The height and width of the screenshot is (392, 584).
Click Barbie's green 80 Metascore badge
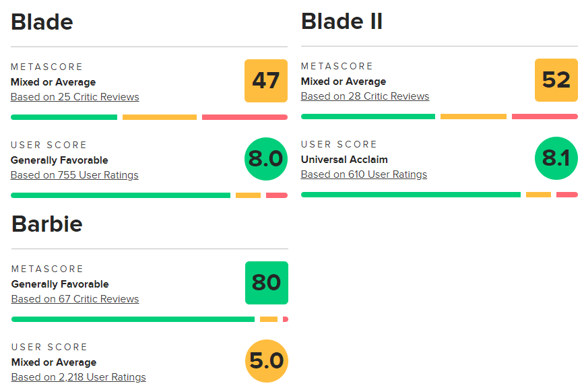click(x=267, y=283)
